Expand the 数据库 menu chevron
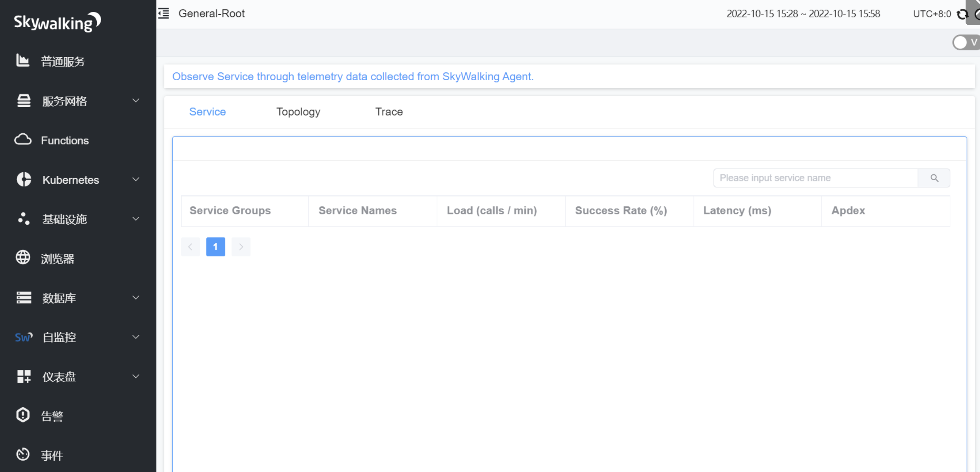Viewport: 980px width, 472px height. [x=136, y=298]
